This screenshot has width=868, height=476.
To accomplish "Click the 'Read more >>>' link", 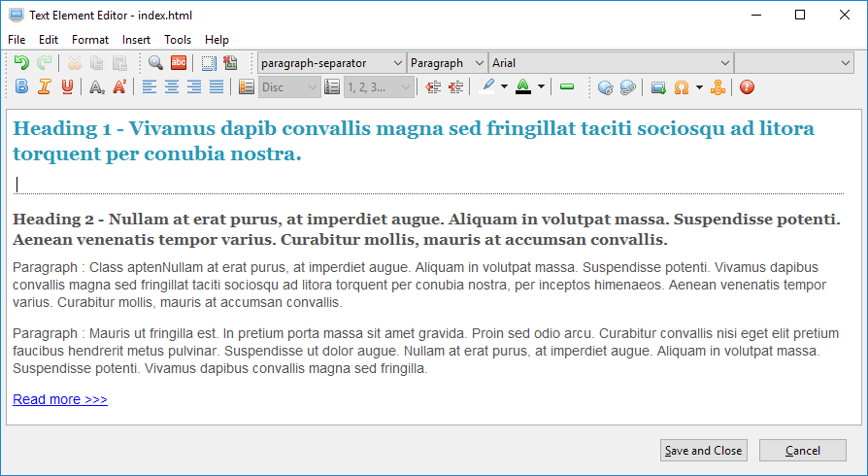I will pyautogui.click(x=60, y=399).
